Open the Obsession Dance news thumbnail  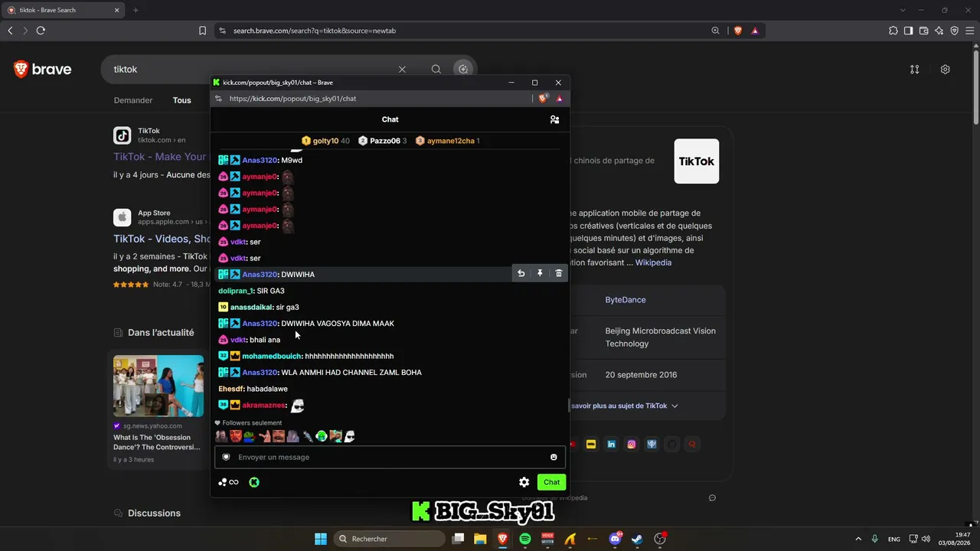[158, 386]
